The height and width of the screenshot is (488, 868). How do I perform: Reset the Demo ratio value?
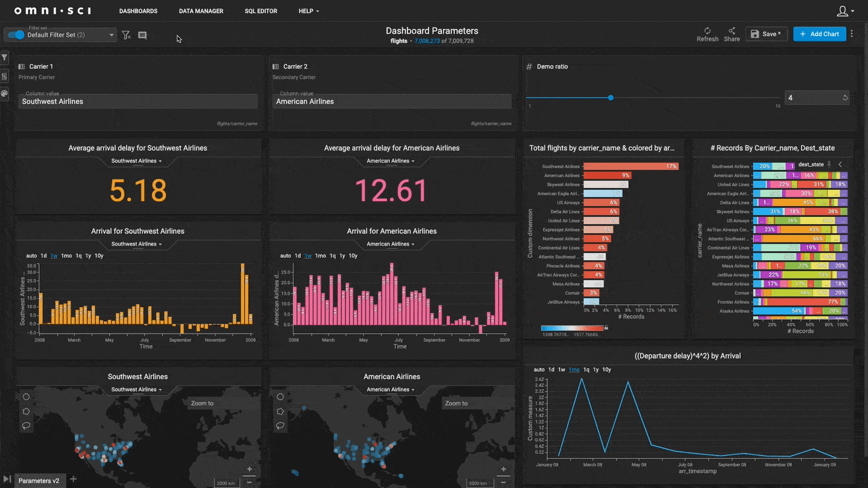click(x=844, y=98)
